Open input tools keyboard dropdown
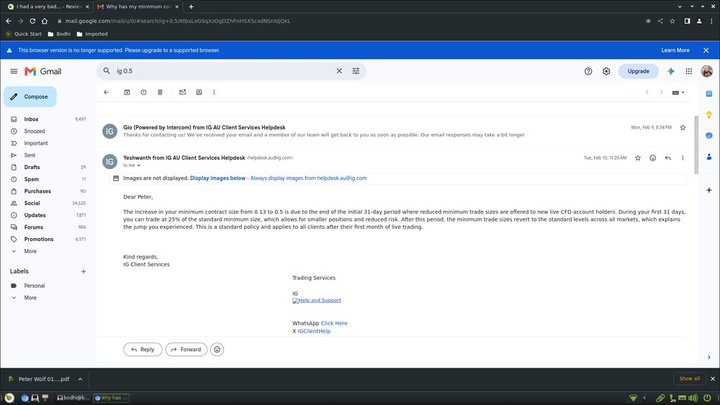The height and width of the screenshot is (405, 720). [678, 92]
